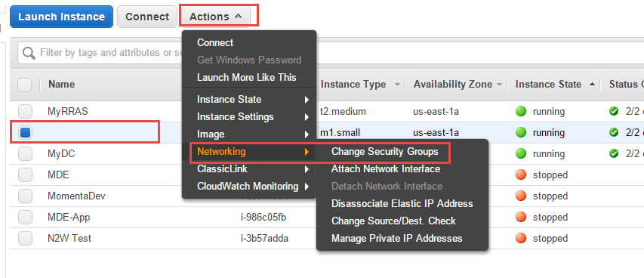
Task: Click red stopped status icon for N2W Test
Action: click(521, 239)
